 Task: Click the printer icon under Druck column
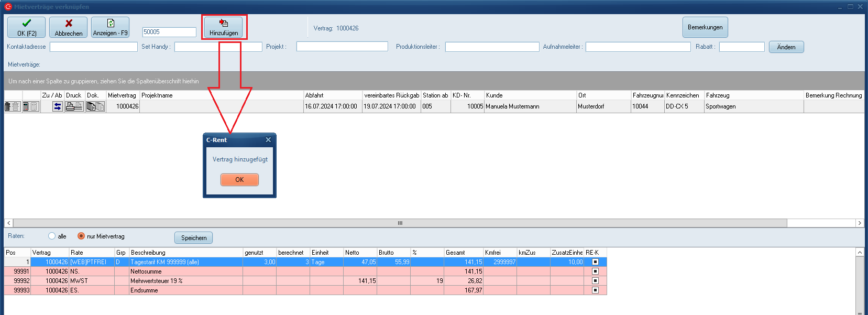point(71,106)
